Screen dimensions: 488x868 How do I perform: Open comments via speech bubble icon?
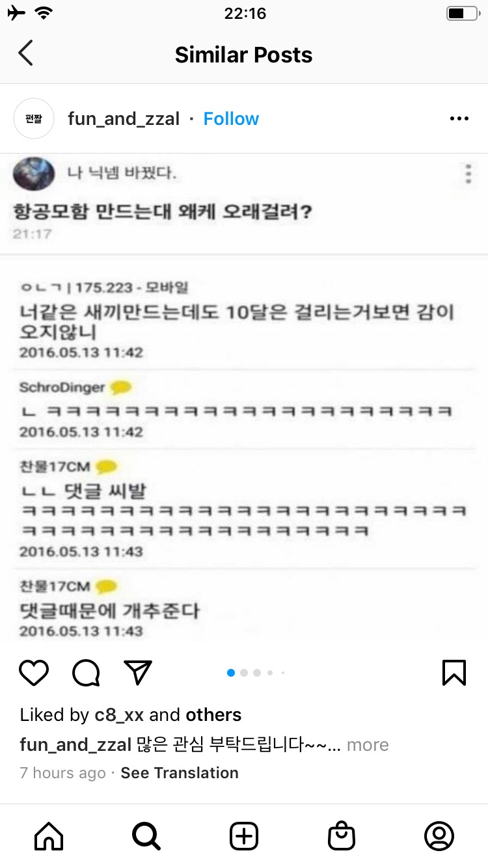point(86,673)
